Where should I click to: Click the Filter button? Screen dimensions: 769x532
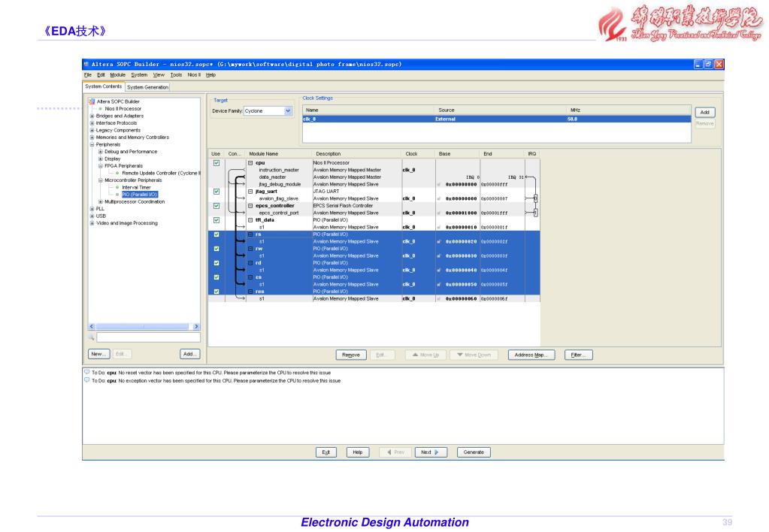579,355
